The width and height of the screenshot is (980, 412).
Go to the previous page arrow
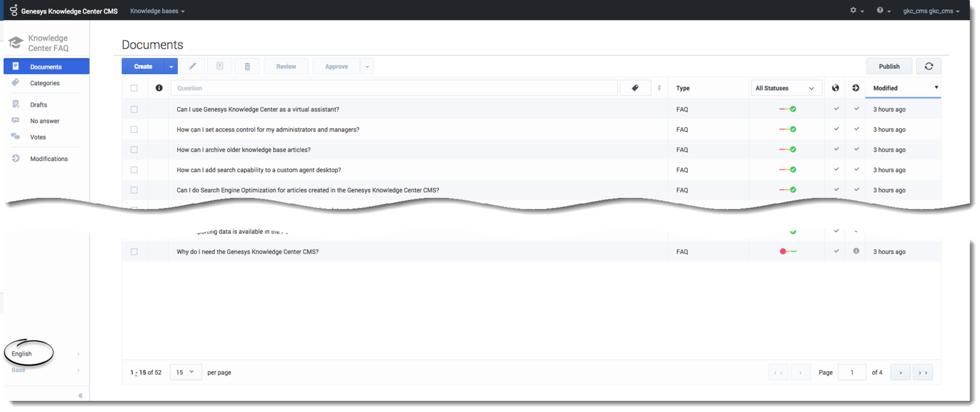point(800,372)
